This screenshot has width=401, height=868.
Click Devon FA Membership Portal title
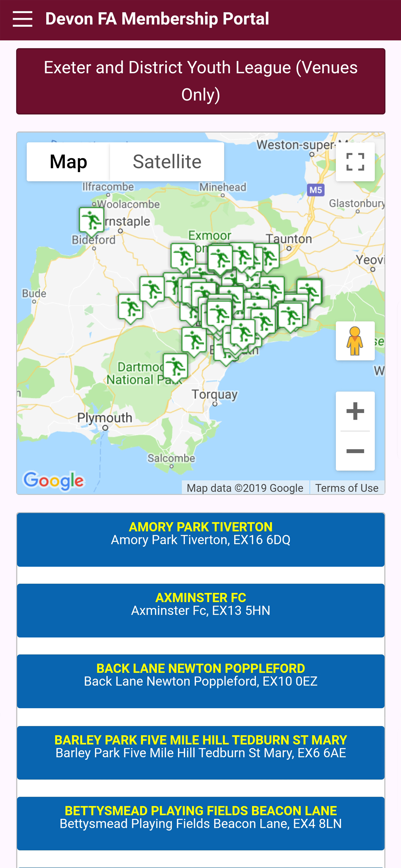[x=157, y=18]
